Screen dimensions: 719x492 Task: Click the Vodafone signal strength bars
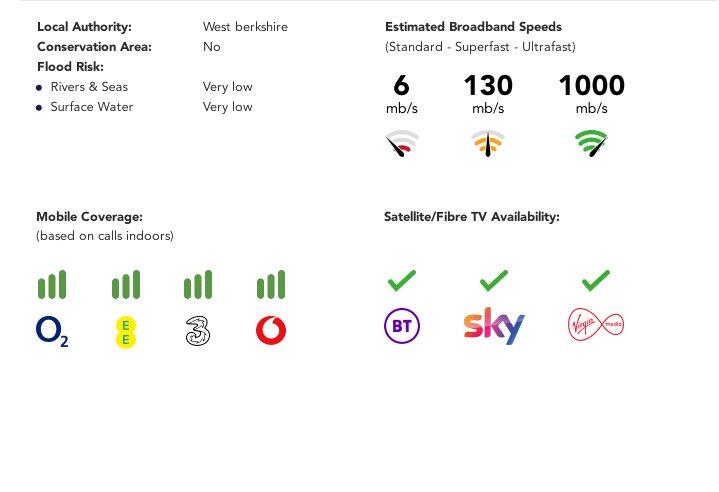pos(271,285)
